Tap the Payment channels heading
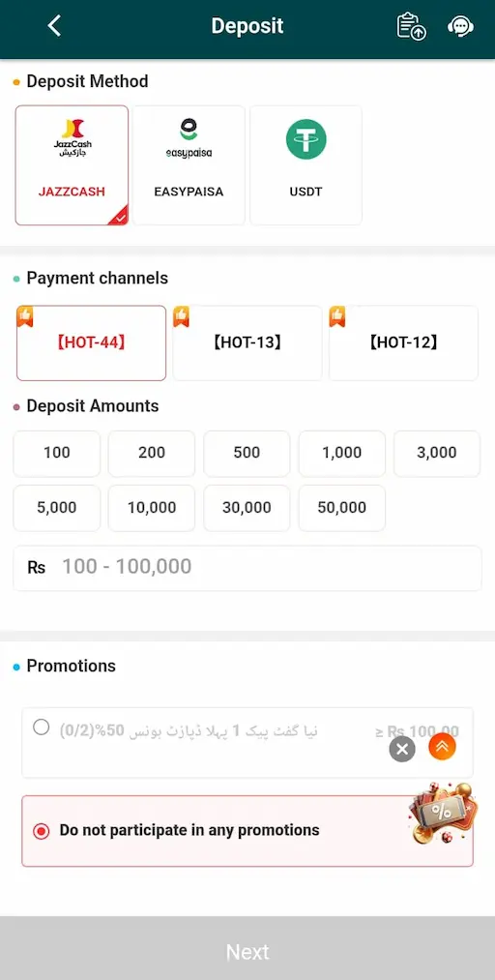495x980 pixels. coord(98,278)
